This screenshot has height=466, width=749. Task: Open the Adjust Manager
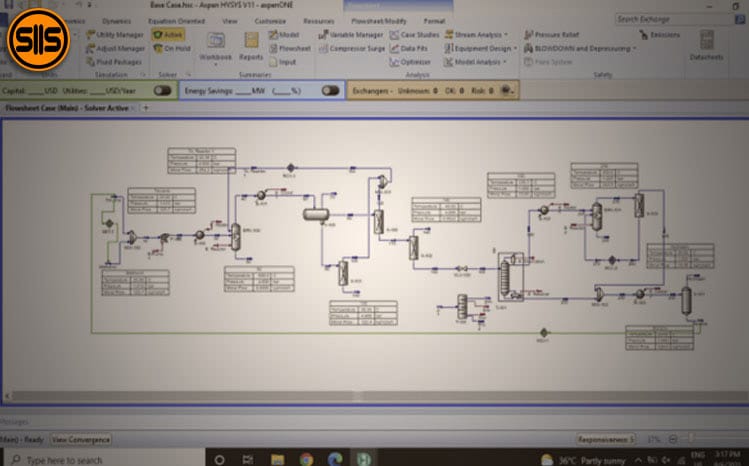click(116, 48)
